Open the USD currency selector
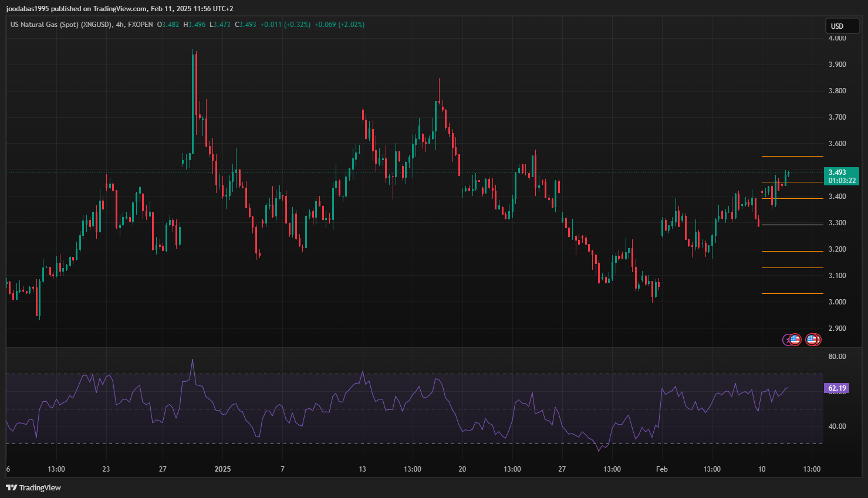Screen dimensions: 868x498 coord(842,26)
